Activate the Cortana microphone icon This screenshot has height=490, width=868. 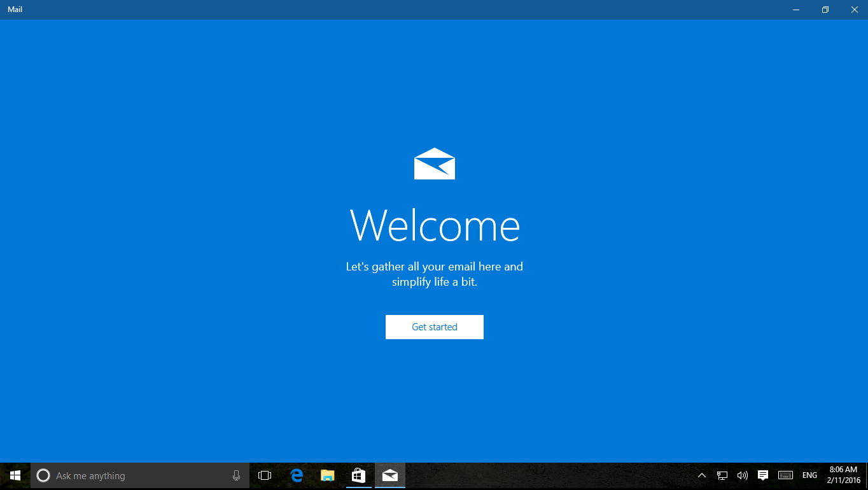click(x=237, y=475)
